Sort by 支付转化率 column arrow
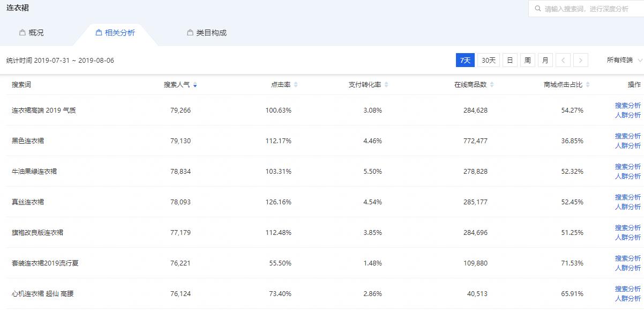 click(x=386, y=85)
